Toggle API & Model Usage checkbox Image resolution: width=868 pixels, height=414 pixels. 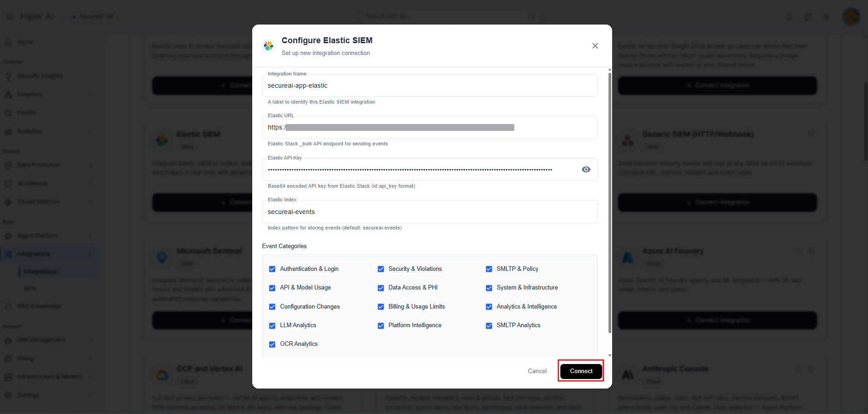coord(272,288)
